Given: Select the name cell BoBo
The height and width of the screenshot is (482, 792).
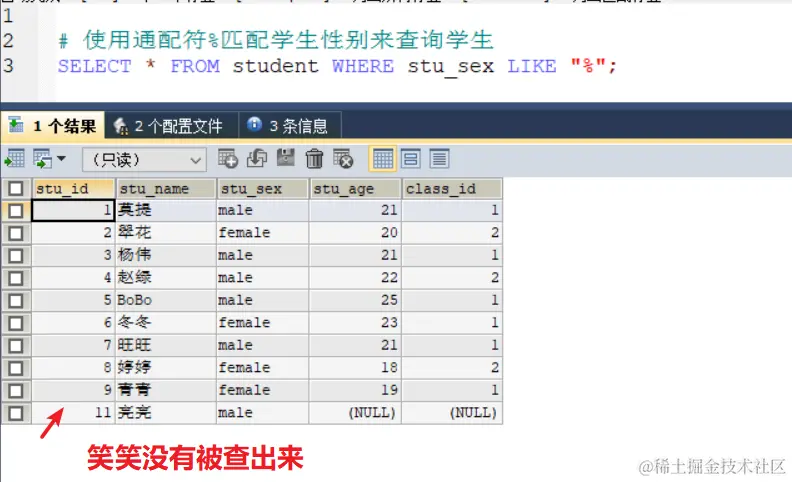Looking at the screenshot, I should coord(166,300).
